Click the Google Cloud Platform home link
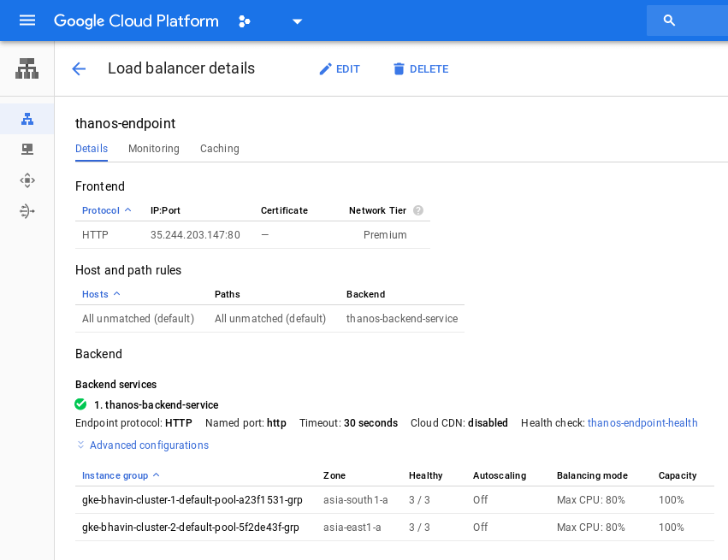The width and height of the screenshot is (728, 560). point(136,21)
